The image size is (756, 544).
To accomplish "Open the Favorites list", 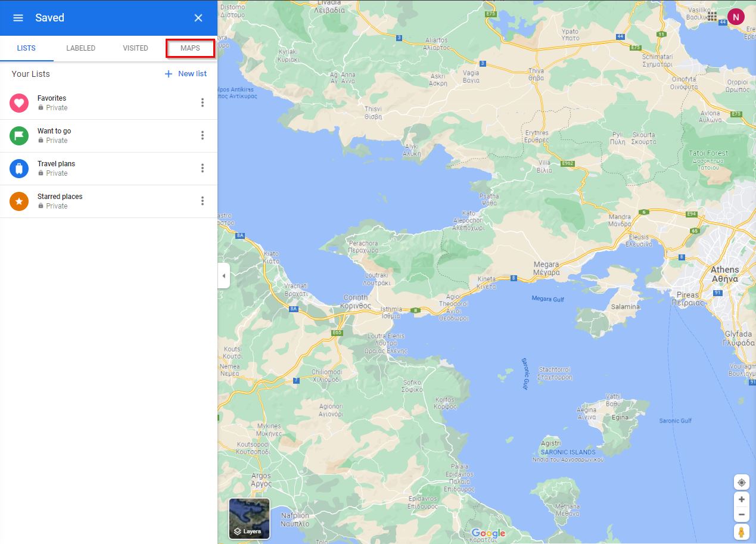I will point(108,103).
